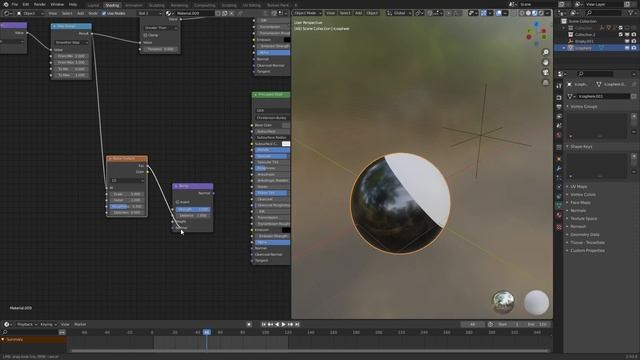
Task: Click the new material copy icon
Action: 225,13
